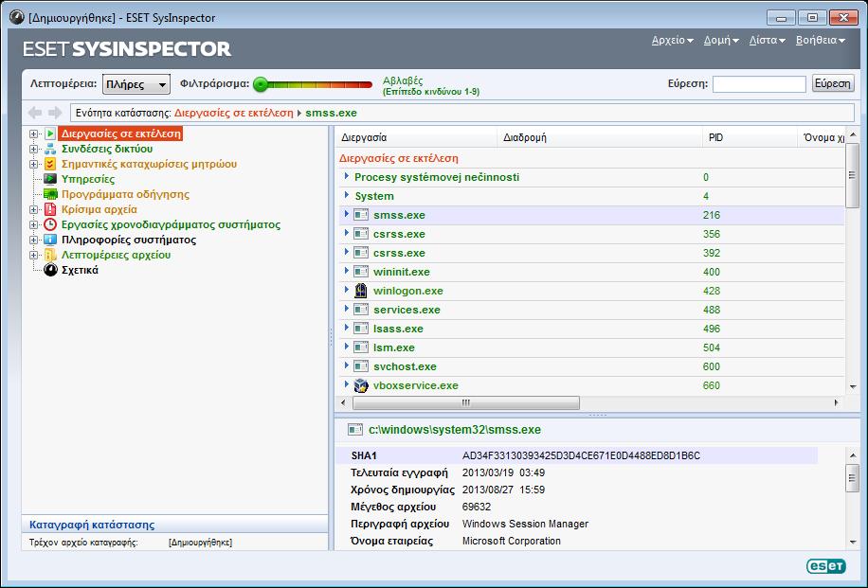
Task: Click the Διεργασία column header
Action: tap(416, 137)
